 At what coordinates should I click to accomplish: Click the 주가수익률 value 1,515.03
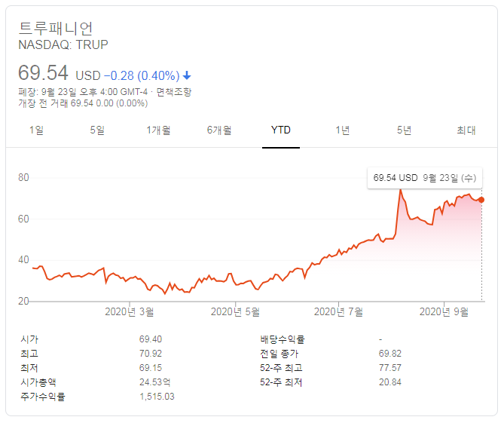point(157,397)
